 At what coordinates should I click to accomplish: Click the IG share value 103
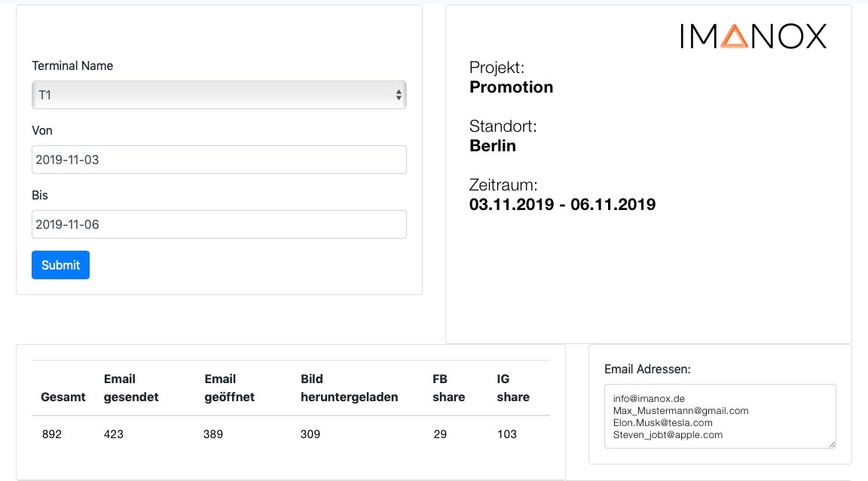click(507, 434)
